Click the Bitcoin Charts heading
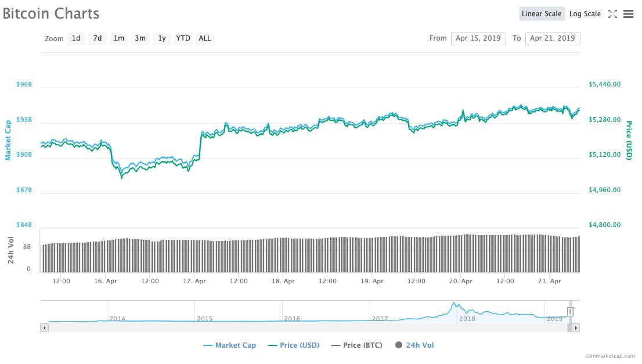This screenshot has width=642, height=364. [51, 13]
